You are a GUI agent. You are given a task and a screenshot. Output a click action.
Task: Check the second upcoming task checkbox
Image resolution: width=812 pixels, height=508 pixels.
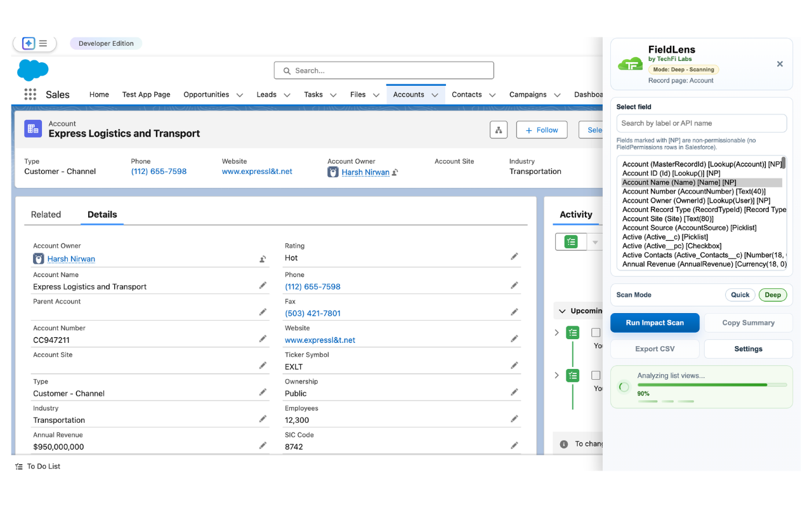[x=596, y=375]
